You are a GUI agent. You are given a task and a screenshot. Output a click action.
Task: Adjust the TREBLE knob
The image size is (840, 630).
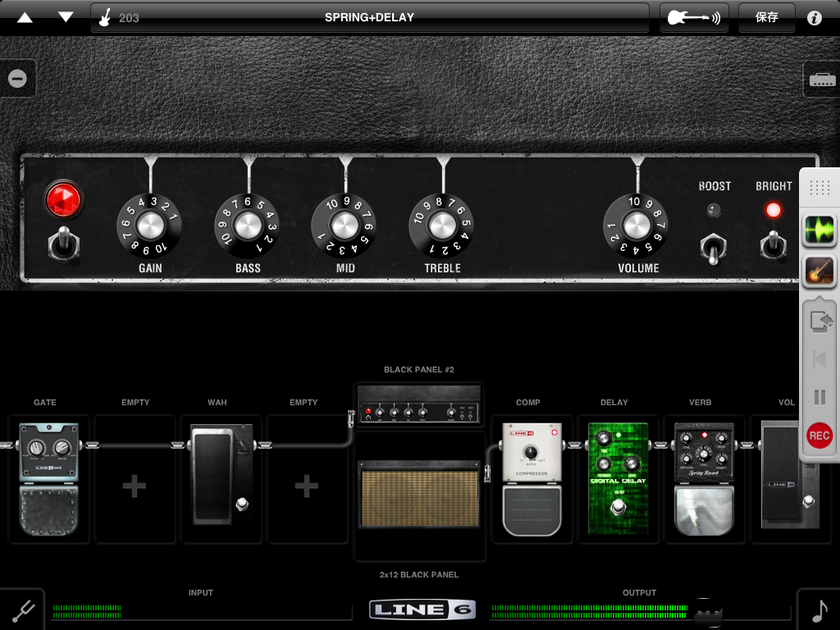[x=442, y=225]
